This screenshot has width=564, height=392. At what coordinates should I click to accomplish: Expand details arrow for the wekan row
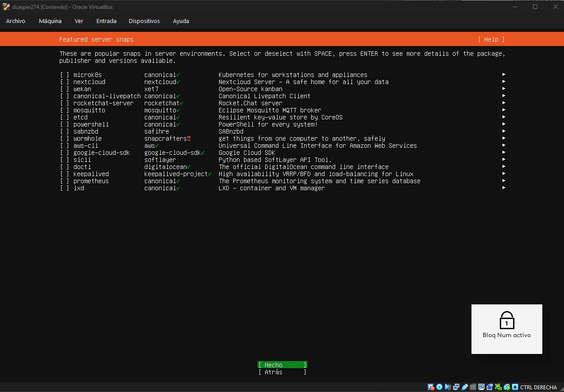tap(504, 89)
